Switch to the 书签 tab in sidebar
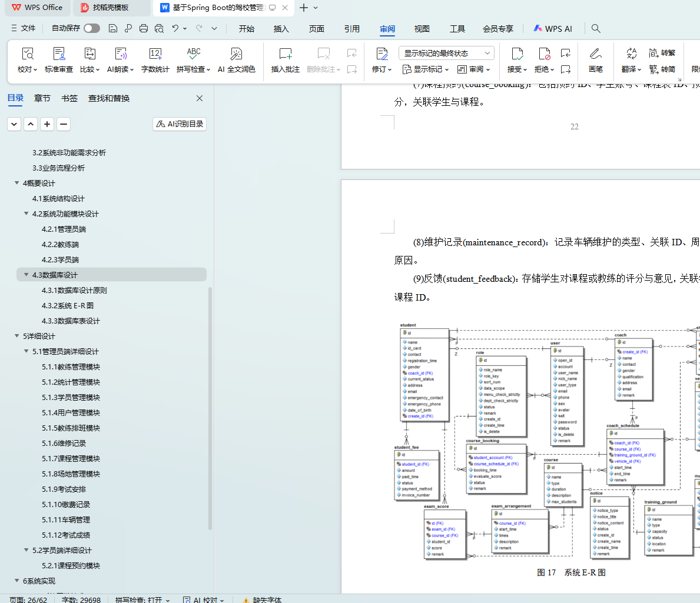The width and height of the screenshot is (700, 603). [69, 98]
